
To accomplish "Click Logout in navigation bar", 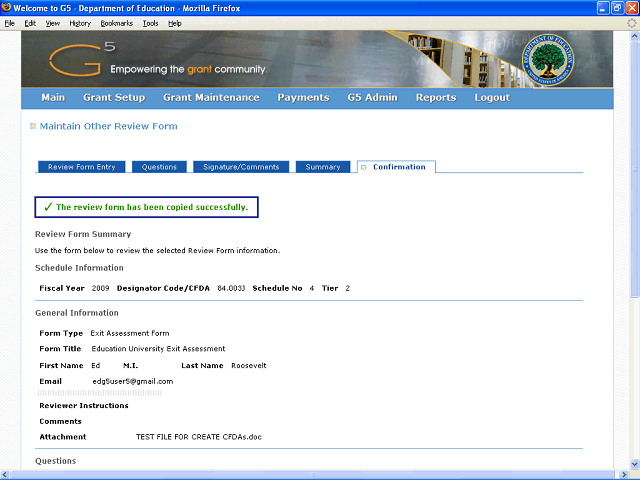I will click(492, 98).
